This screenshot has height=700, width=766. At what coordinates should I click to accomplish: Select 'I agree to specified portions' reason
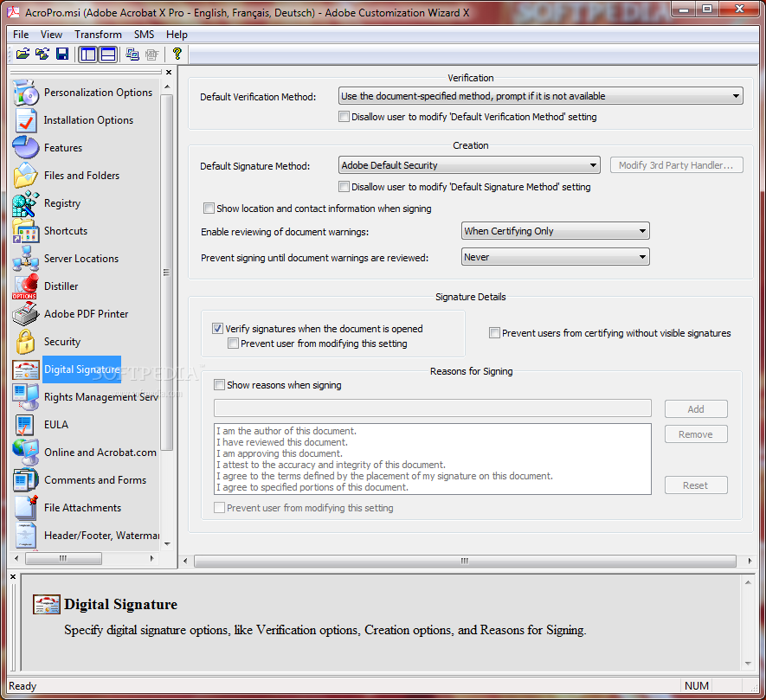click(312, 487)
